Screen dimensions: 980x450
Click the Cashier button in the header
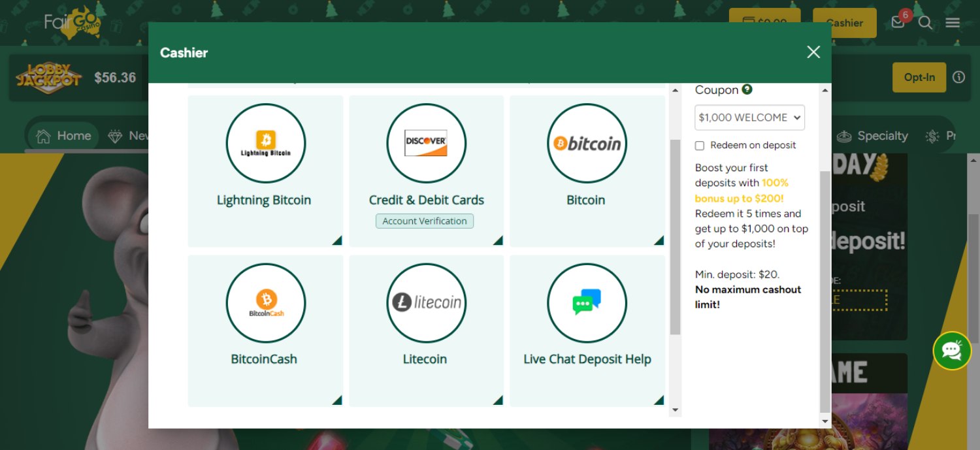click(845, 23)
